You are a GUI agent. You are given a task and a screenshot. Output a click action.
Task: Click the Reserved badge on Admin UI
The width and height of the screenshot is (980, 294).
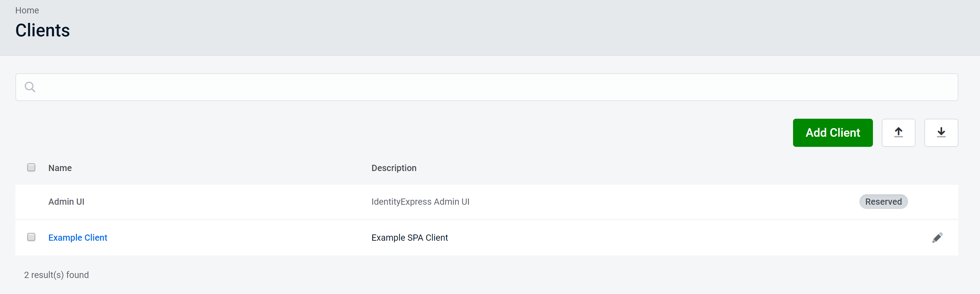[x=883, y=202]
